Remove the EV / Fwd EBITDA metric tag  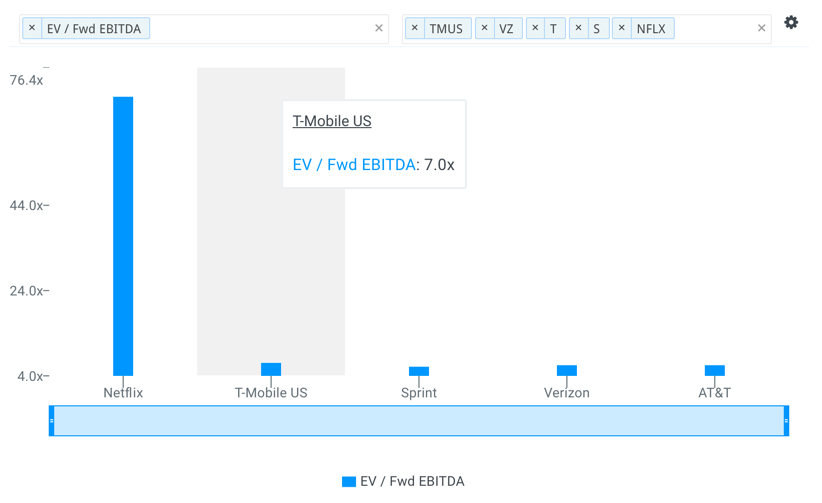pyautogui.click(x=32, y=28)
